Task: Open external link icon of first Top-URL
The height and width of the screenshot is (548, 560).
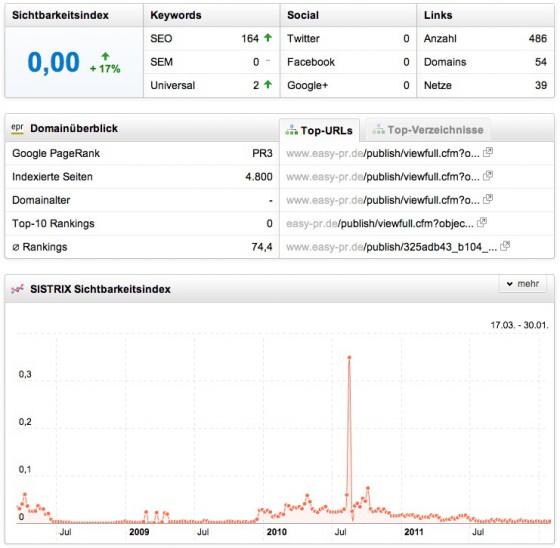Action: click(488, 153)
